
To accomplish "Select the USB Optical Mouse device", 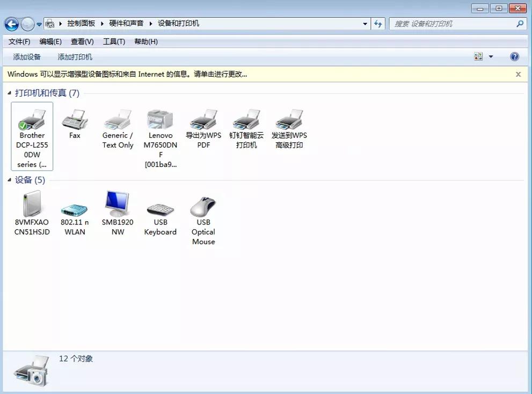I will point(203,207).
